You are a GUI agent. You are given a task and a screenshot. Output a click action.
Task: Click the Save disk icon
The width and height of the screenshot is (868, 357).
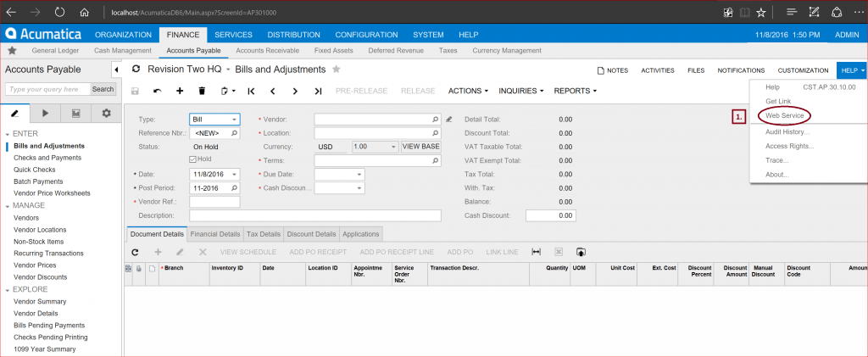pos(135,91)
